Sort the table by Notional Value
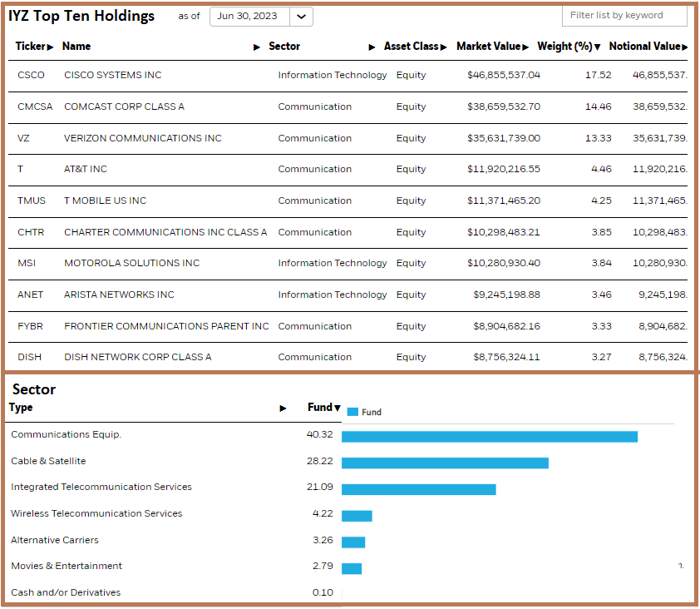Image resolution: width=700 pixels, height=609 pixels. (x=685, y=47)
